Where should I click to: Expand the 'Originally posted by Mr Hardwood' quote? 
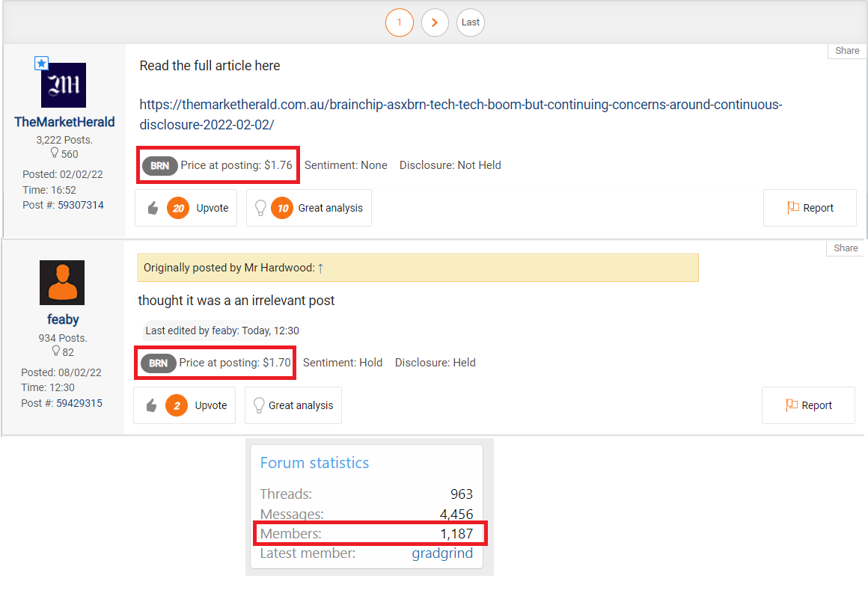point(320,268)
